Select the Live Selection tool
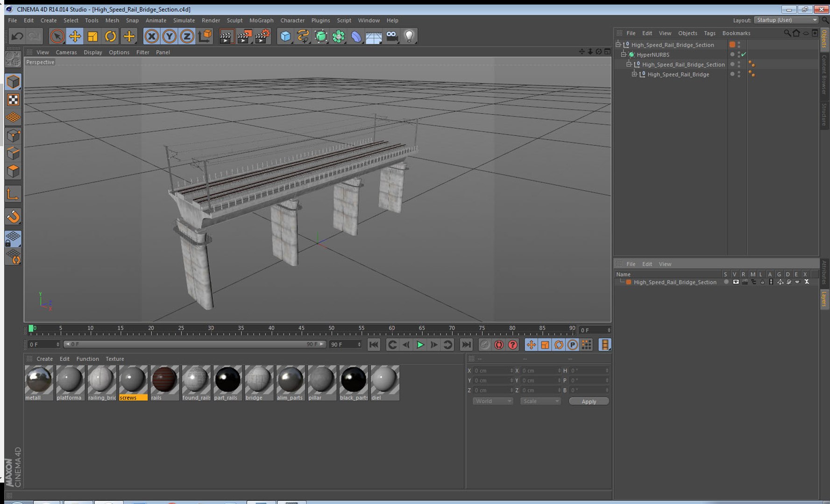 tap(57, 36)
